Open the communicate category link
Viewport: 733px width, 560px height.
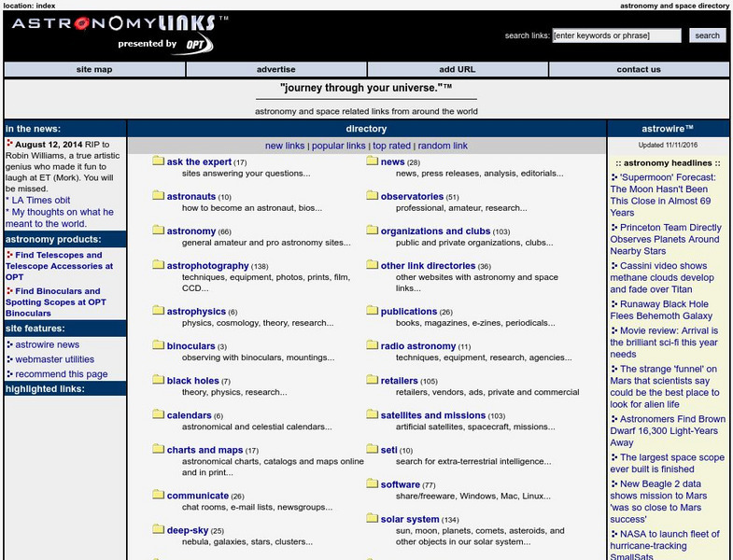[198, 496]
